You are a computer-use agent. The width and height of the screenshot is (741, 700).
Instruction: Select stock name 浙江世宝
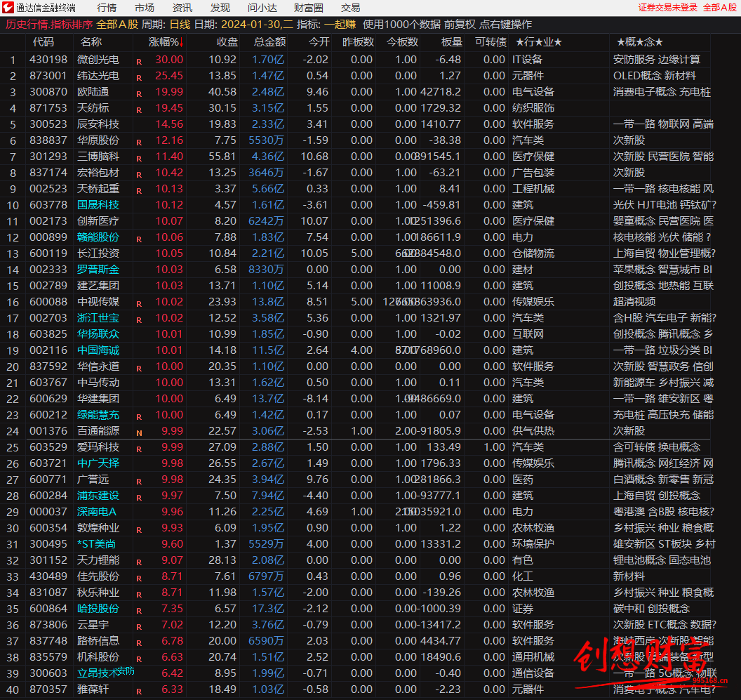click(98, 318)
